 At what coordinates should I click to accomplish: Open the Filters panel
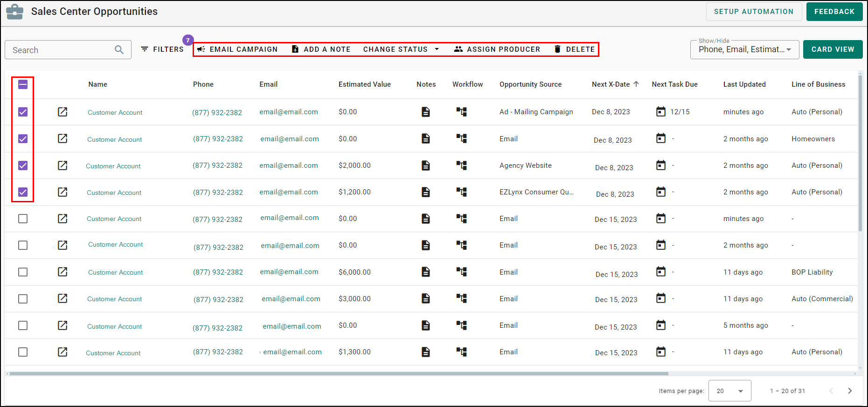pyautogui.click(x=162, y=49)
